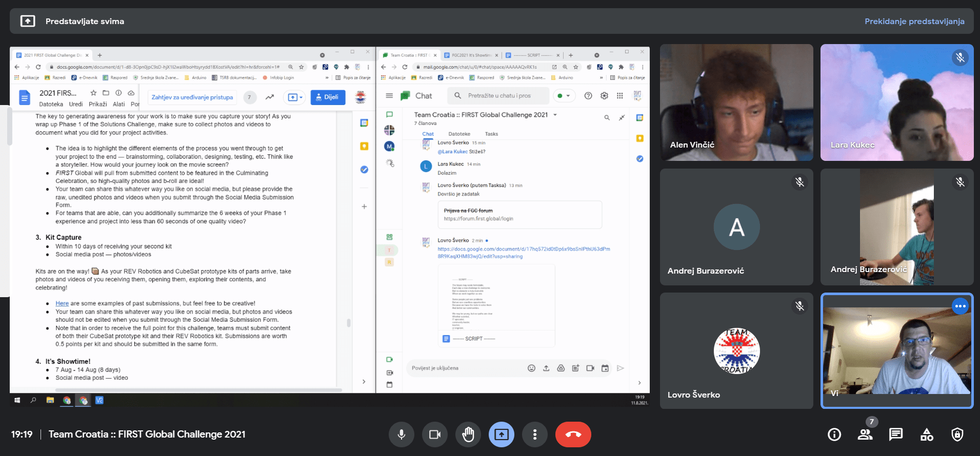
Task: Open activities shapes icon
Action: 927,434
